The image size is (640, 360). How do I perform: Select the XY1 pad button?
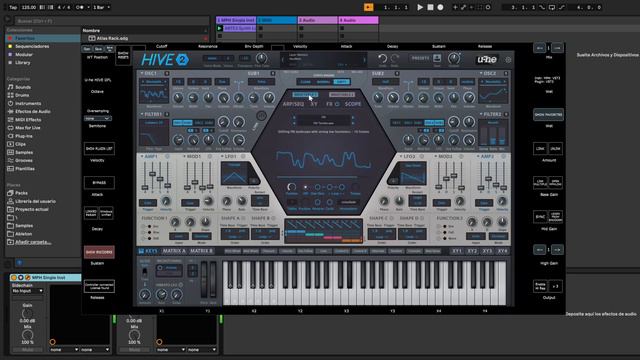coord(457,251)
